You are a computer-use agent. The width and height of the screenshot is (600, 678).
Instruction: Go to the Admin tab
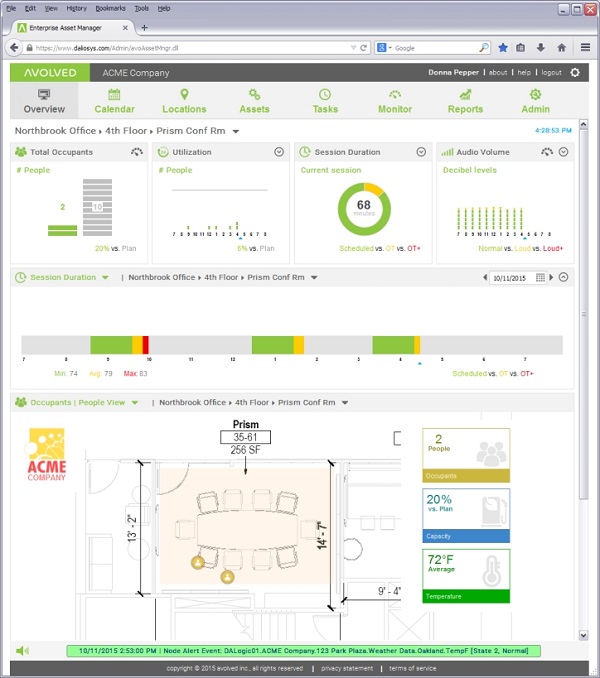tap(535, 101)
